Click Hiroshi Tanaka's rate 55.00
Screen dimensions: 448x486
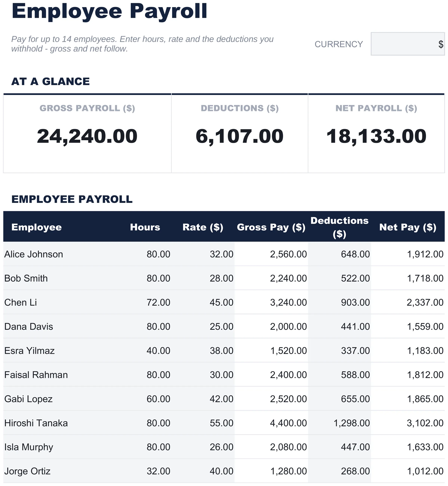pyautogui.click(x=222, y=423)
